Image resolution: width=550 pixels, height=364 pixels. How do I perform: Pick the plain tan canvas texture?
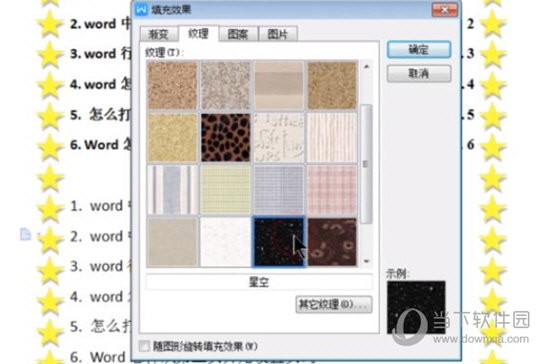coord(172,242)
